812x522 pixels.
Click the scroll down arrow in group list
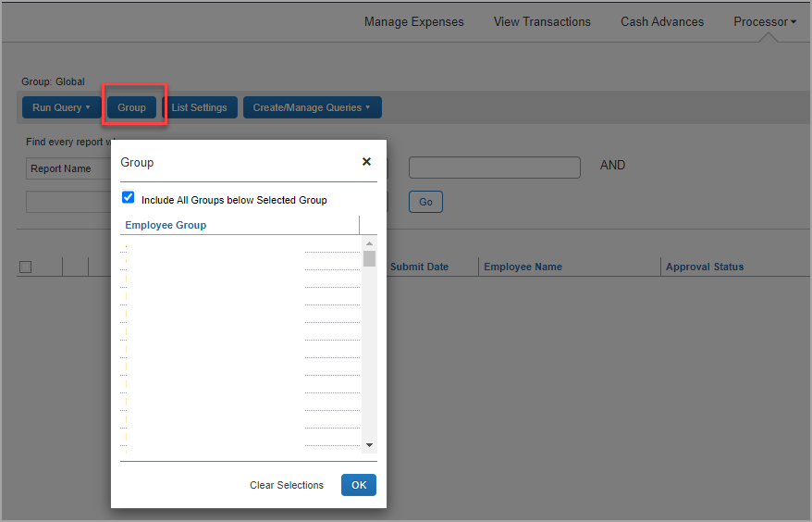(x=370, y=444)
